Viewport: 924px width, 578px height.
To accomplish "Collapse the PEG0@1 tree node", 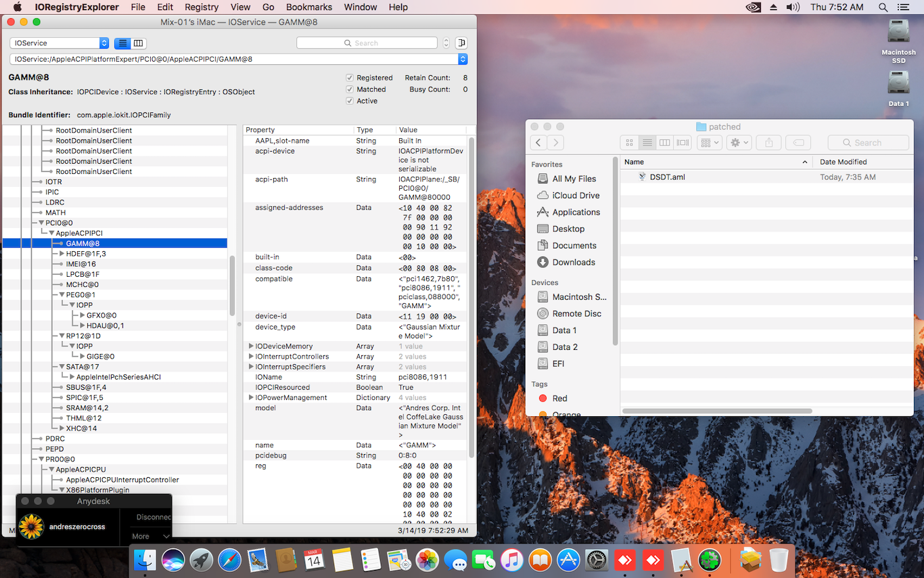I will tap(62, 295).
